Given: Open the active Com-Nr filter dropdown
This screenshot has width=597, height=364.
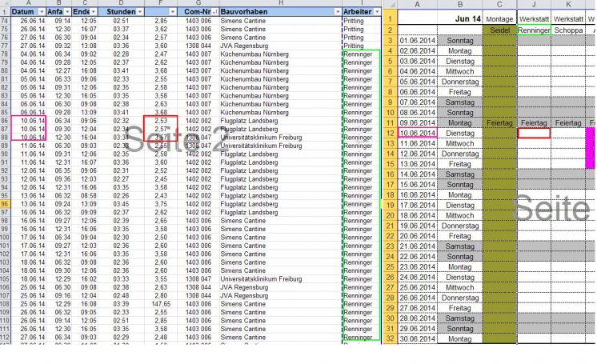Looking at the screenshot, I should pyautogui.click(x=214, y=12).
